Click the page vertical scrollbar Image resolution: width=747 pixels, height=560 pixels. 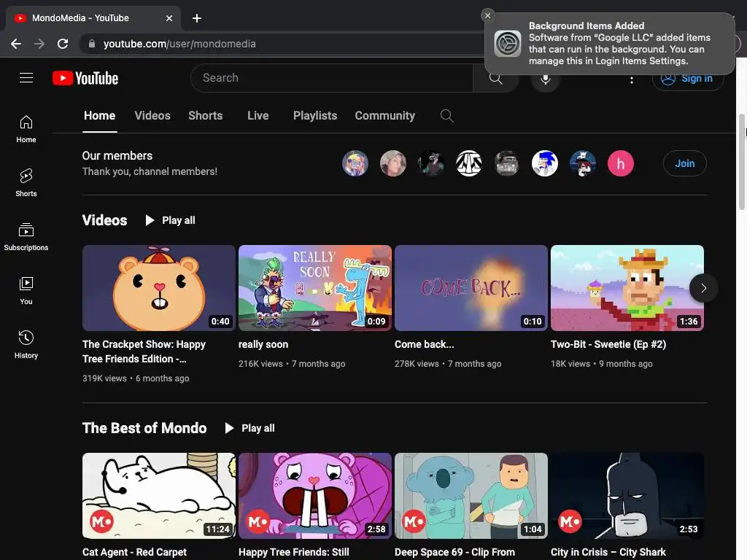click(x=742, y=162)
